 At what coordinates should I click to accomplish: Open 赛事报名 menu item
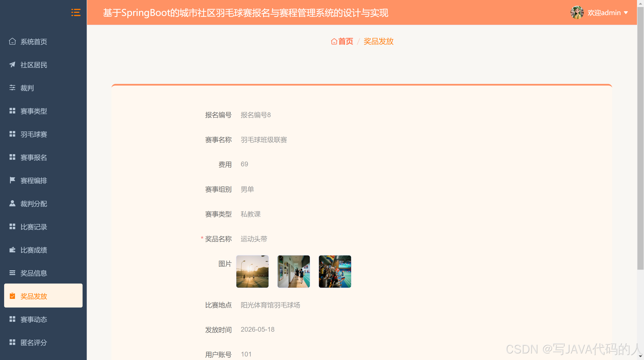43,157
